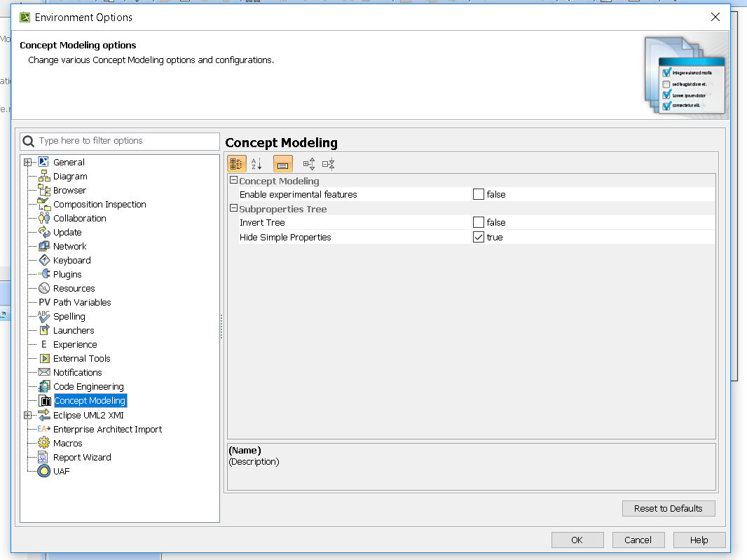This screenshot has width=747, height=560.
Task: Expand the Eclipse UML2 XMI node
Action: tap(28, 415)
